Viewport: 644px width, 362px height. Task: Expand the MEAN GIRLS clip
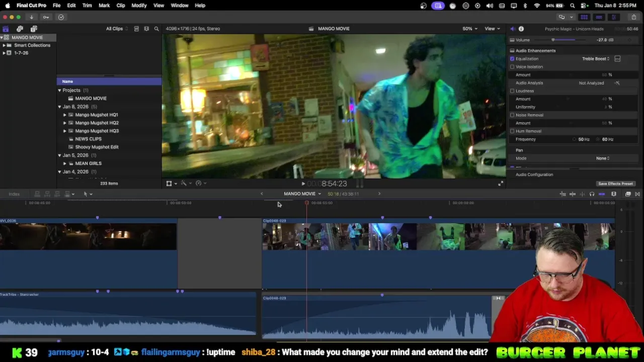[x=64, y=163]
